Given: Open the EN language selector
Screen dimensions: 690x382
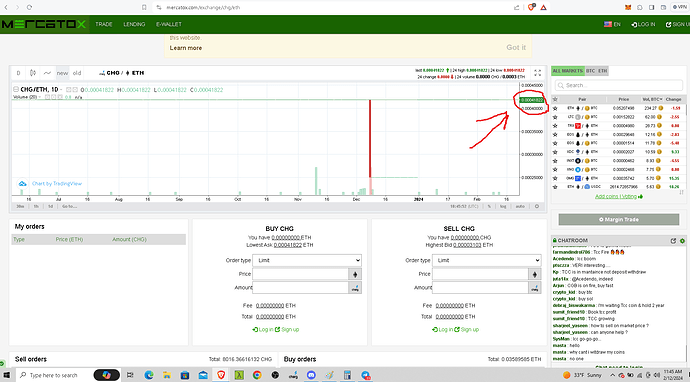Looking at the screenshot, I should [612, 24].
